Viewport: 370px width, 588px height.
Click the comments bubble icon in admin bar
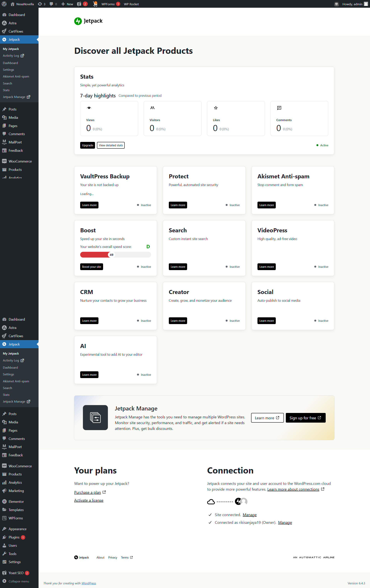pyautogui.click(x=51, y=4)
